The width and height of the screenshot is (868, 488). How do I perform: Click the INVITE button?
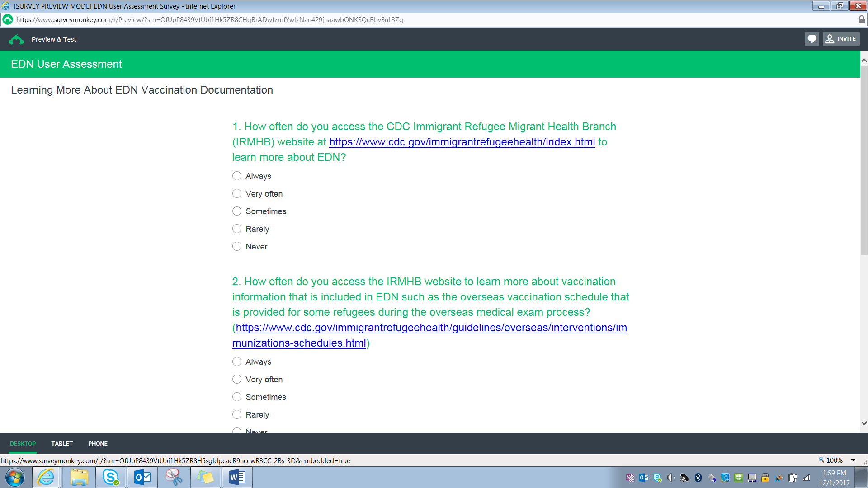coord(841,39)
